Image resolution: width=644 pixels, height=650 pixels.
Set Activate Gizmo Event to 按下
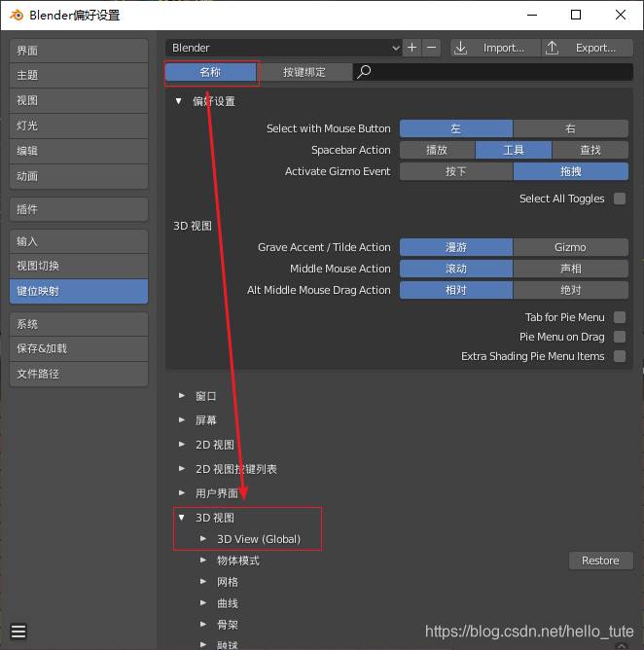click(456, 171)
